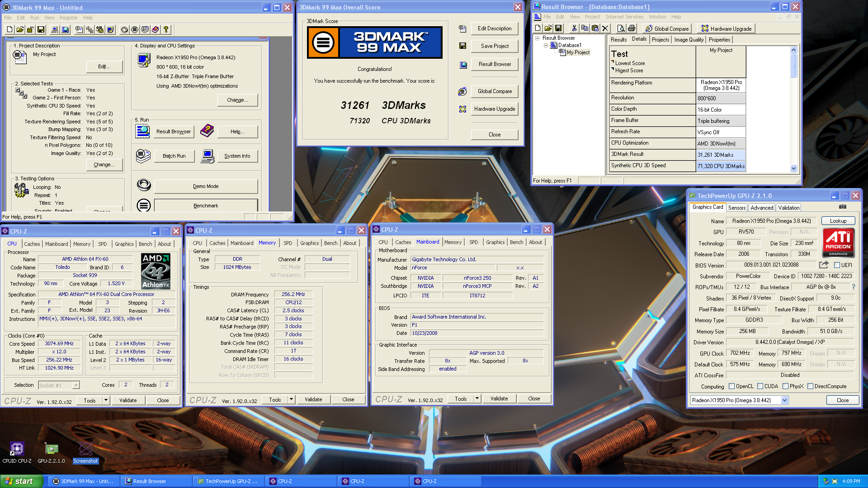Open Tools dropdown arrow in Mainboard tab CPU-Z
Image resolution: width=868 pixels, height=488 pixels.
(477, 399)
